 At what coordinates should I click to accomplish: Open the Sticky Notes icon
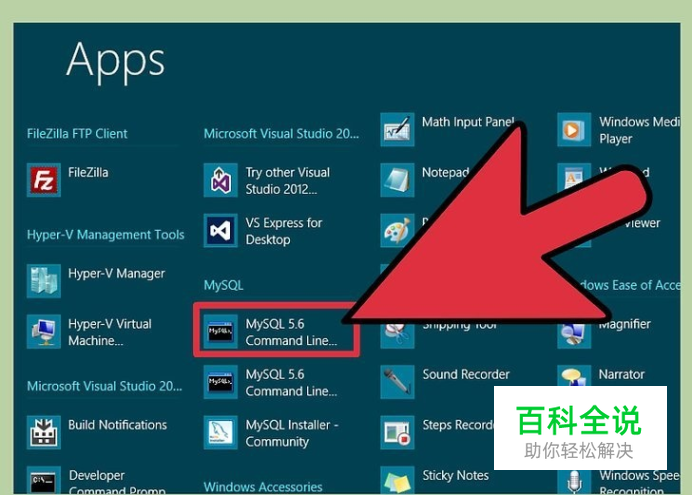[397, 480]
